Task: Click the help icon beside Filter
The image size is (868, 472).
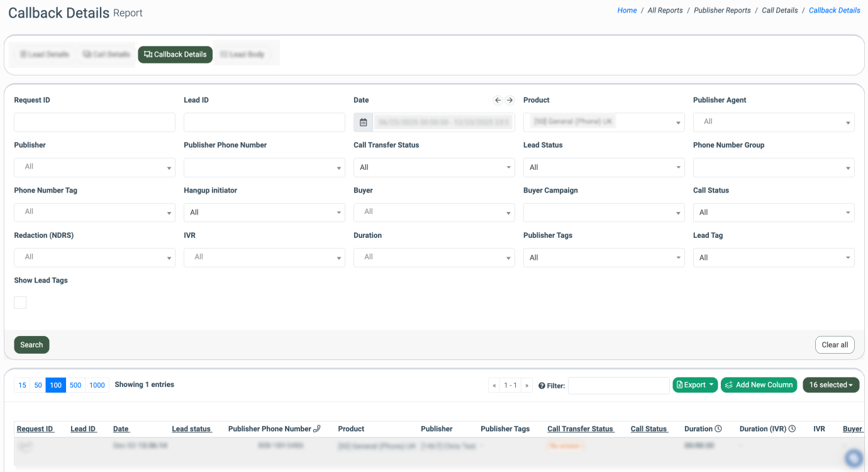Action: (x=542, y=386)
